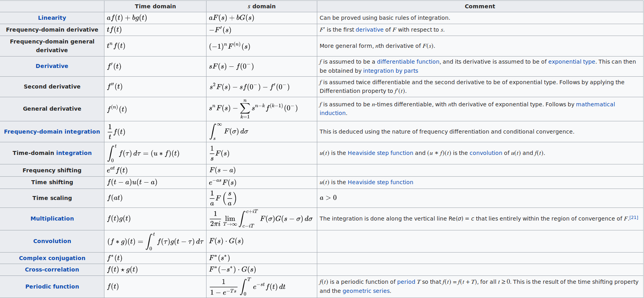Open Heaviside step function link in Time shifting row
This screenshot has width=644, height=298.
click(x=380, y=182)
